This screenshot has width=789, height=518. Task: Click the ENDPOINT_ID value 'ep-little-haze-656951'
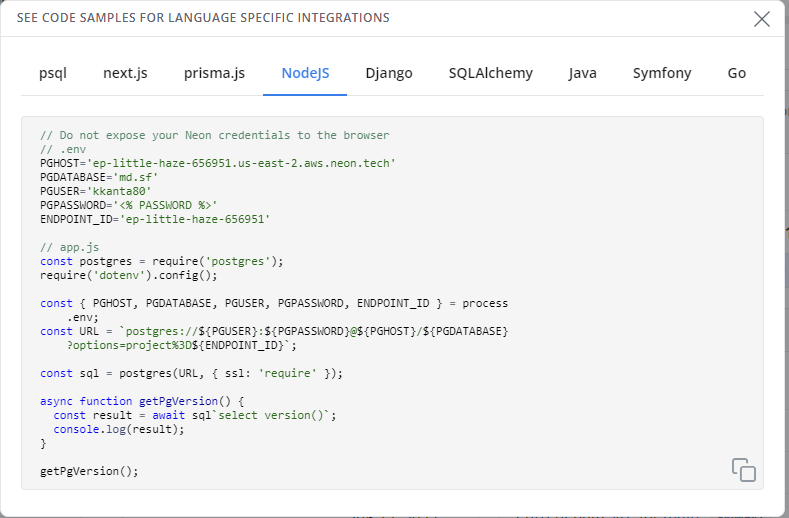[x=195, y=219]
